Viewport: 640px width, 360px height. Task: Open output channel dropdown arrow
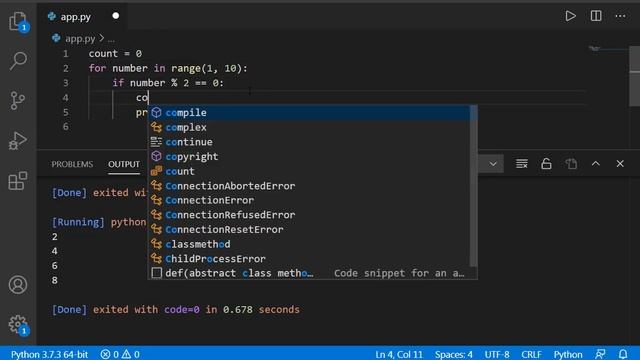493,164
